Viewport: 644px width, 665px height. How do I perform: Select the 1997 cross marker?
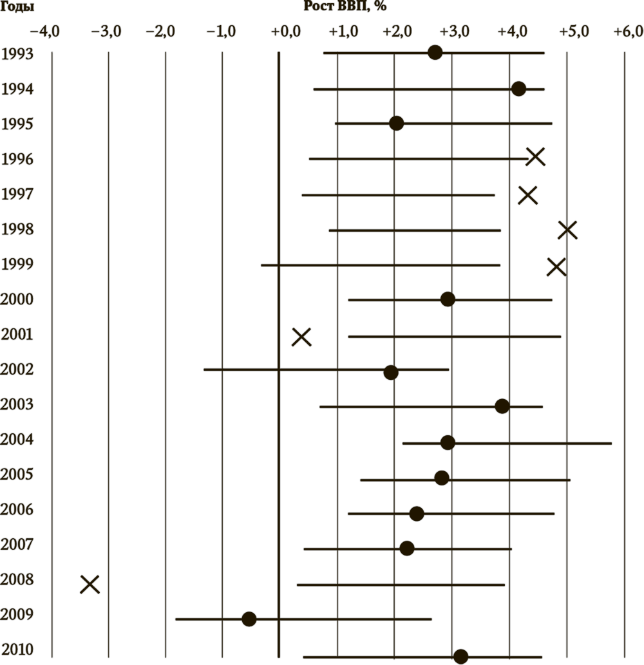pos(527,195)
